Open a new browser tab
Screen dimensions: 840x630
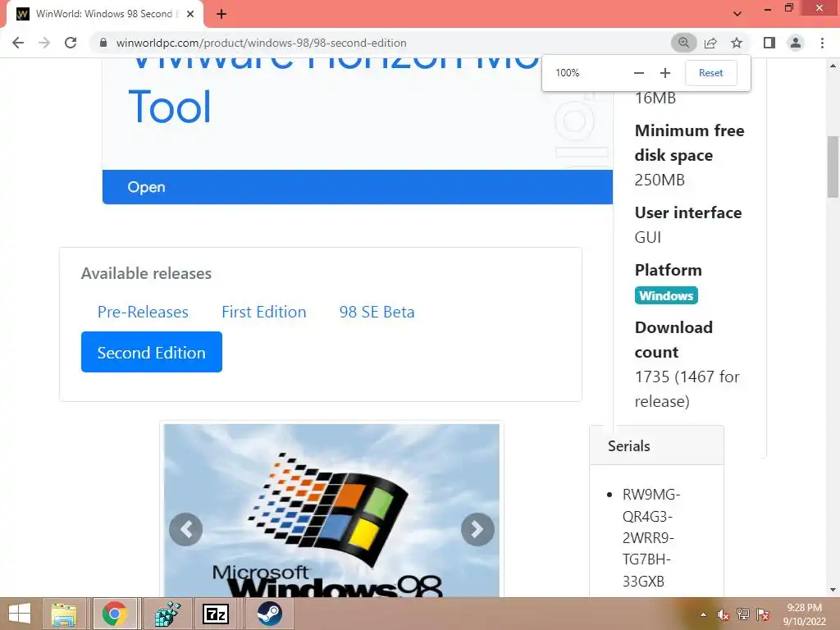(x=221, y=14)
